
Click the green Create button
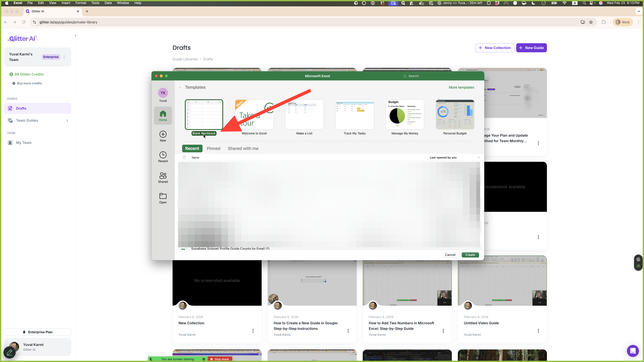(470, 255)
